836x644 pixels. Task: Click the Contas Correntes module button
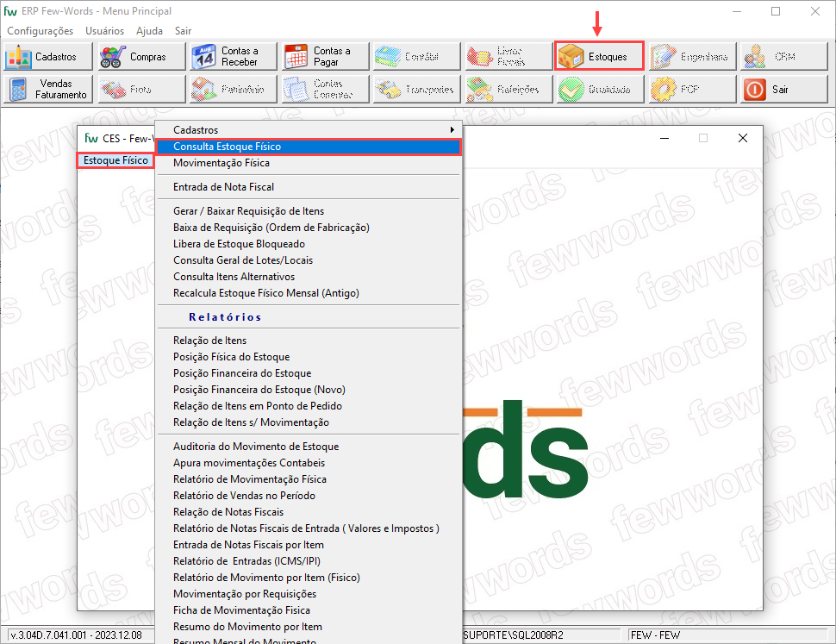pos(325,89)
